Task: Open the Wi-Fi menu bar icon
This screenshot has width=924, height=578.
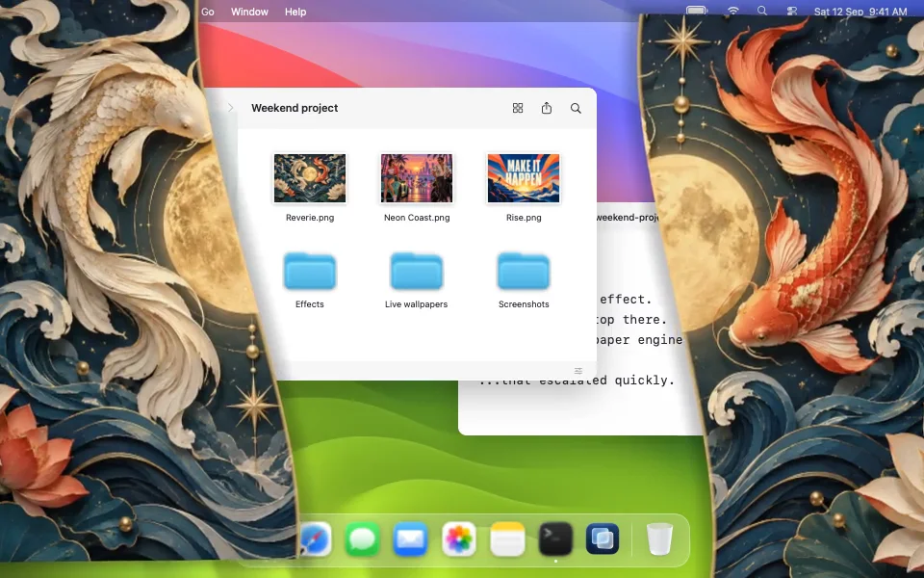Action: pos(733,11)
